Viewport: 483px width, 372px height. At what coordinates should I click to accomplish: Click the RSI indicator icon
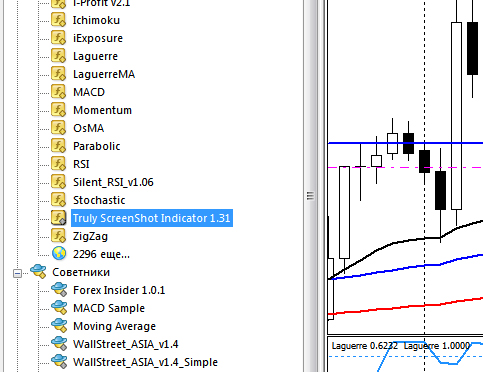[58, 164]
